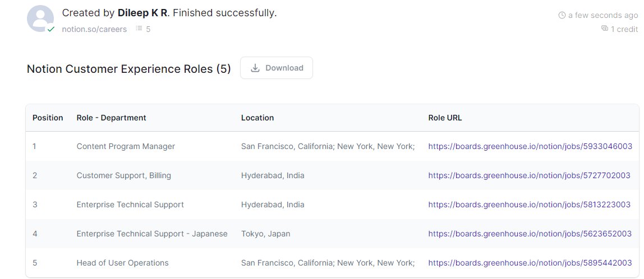Click location cell of Head of User Operations
The height and width of the screenshot is (279, 644).
pyautogui.click(x=328, y=263)
